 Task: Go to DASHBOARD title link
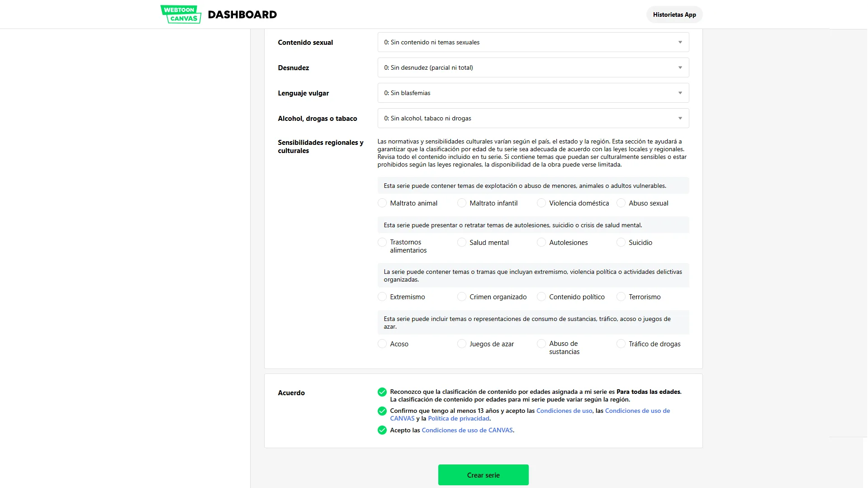point(242,14)
